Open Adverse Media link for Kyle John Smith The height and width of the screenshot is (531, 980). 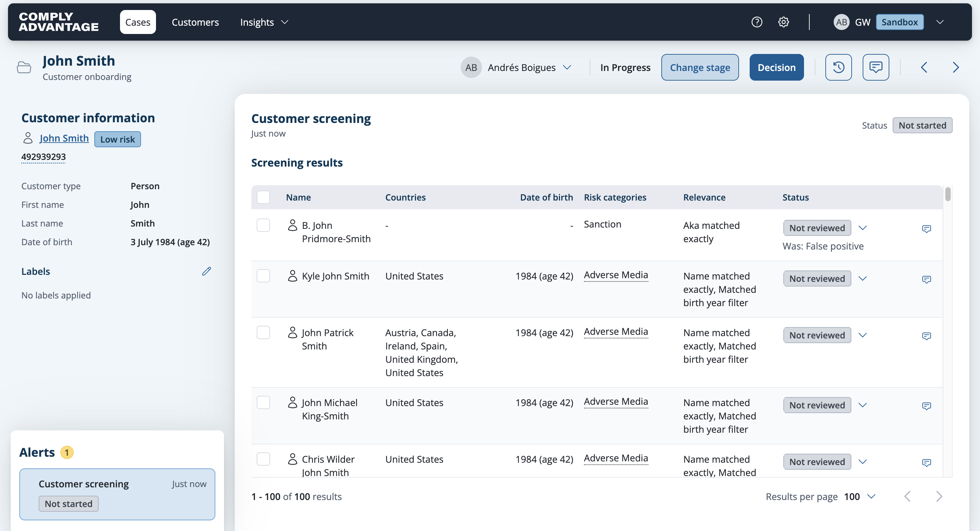point(616,275)
